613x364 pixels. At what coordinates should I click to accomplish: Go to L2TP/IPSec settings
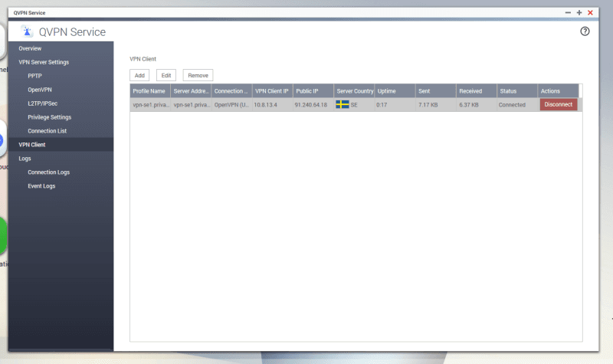coord(44,103)
